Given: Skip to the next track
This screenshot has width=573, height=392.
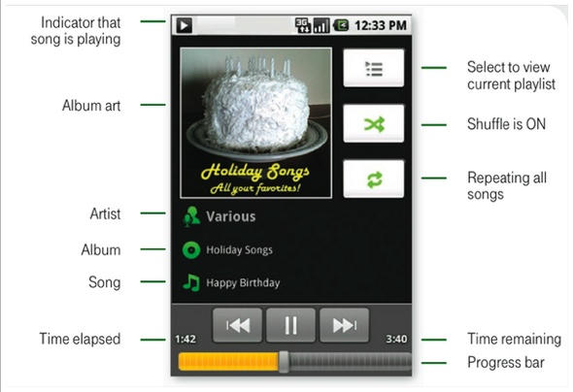Looking at the screenshot, I should pyautogui.click(x=344, y=325).
